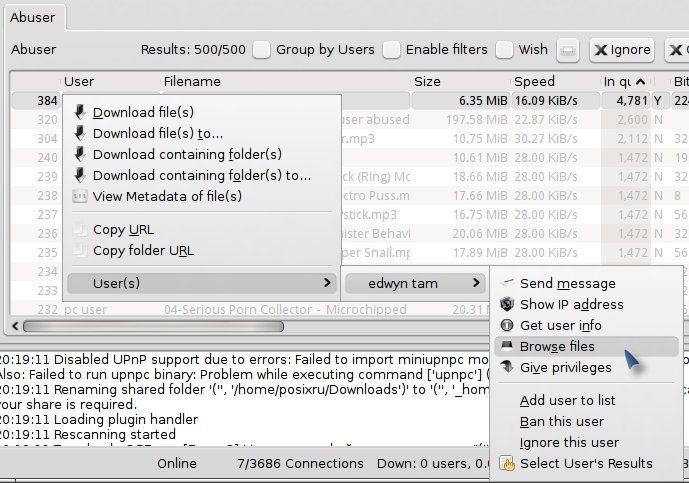
Task: Select result row 235 with 17.89 MiB
Action: (x=349, y=253)
